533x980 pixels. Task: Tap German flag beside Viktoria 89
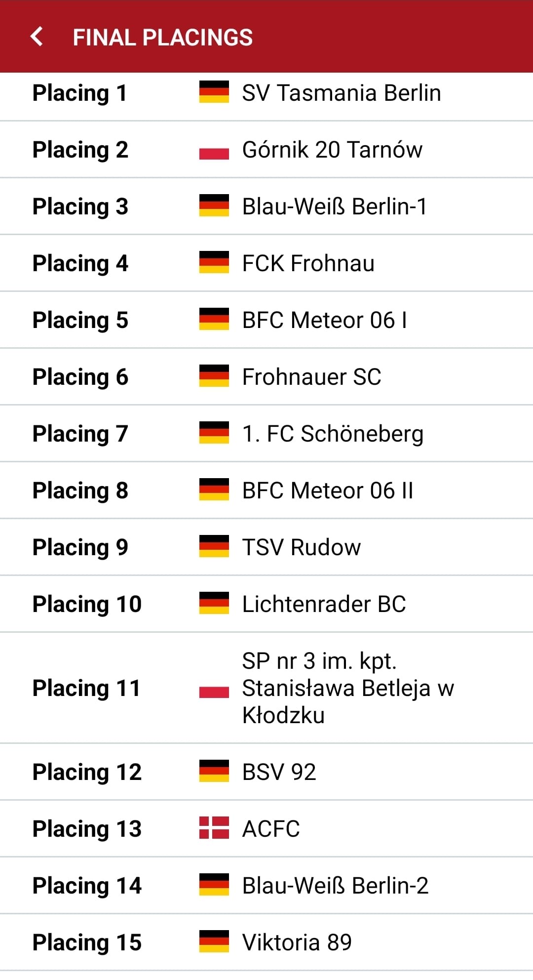214,942
